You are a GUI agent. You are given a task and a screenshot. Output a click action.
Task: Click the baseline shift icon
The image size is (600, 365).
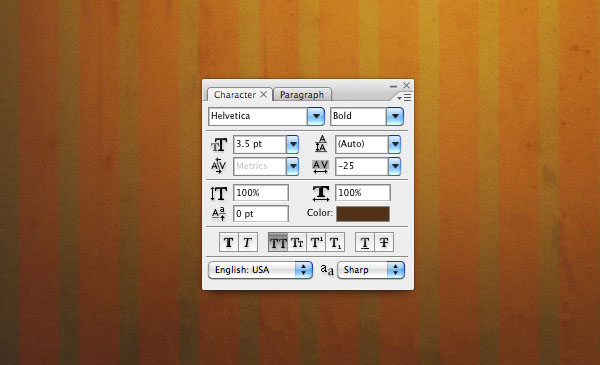(219, 214)
